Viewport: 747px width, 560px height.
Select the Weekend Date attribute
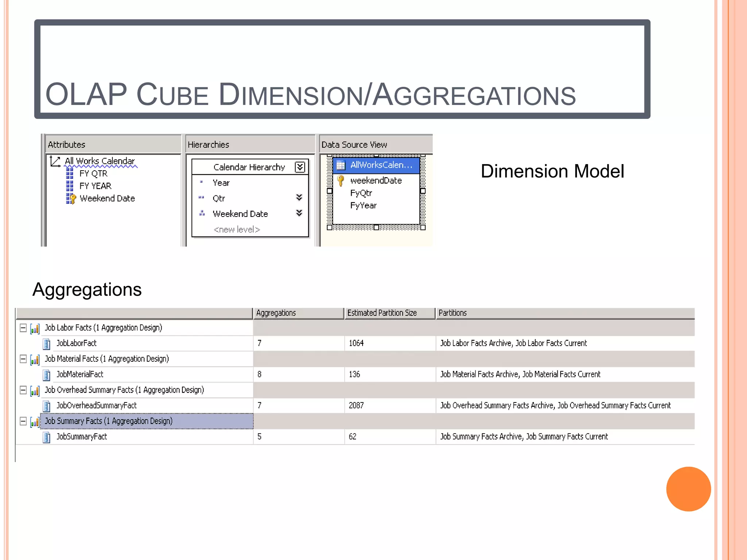107,198
